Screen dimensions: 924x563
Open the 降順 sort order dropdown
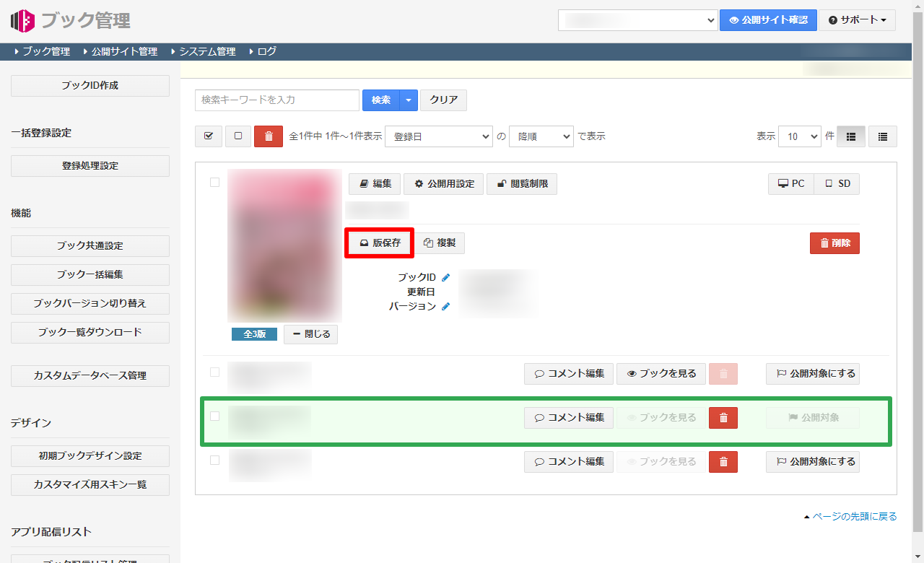tap(541, 136)
